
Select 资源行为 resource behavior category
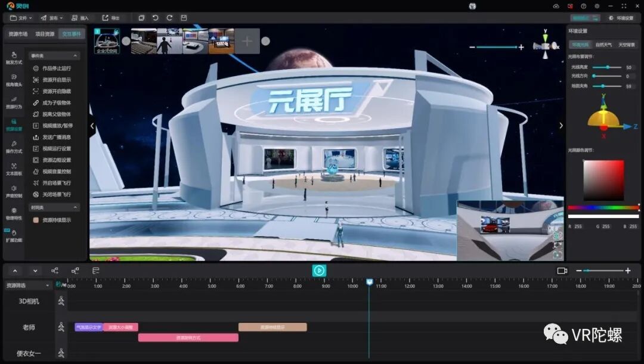coord(14,102)
